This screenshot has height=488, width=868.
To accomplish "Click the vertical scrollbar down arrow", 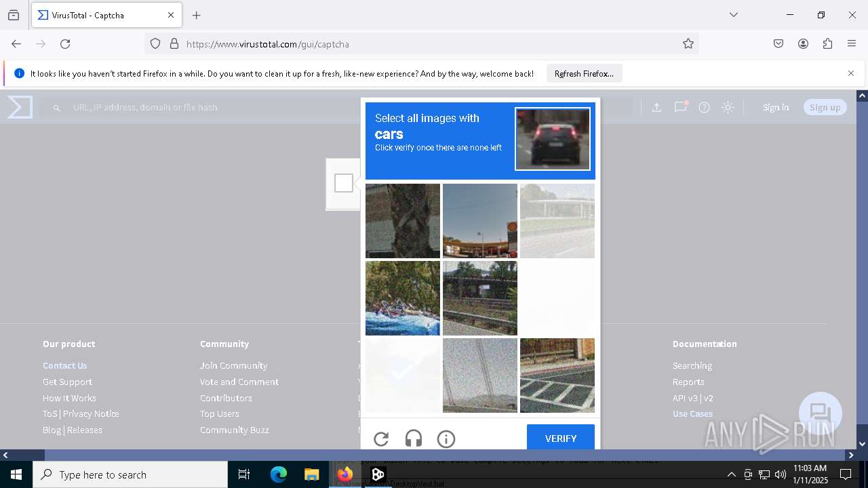I will [x=862, y=444].
